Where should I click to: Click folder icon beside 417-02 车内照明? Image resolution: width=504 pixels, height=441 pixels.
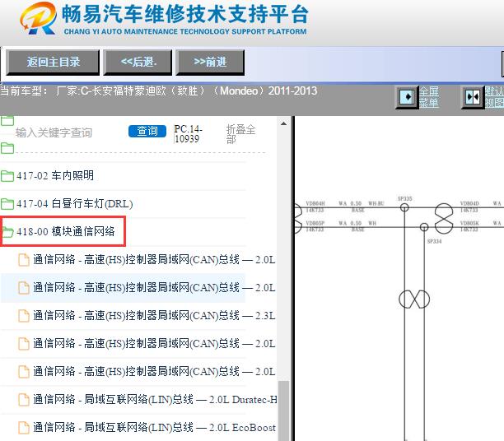coord(7,176)
